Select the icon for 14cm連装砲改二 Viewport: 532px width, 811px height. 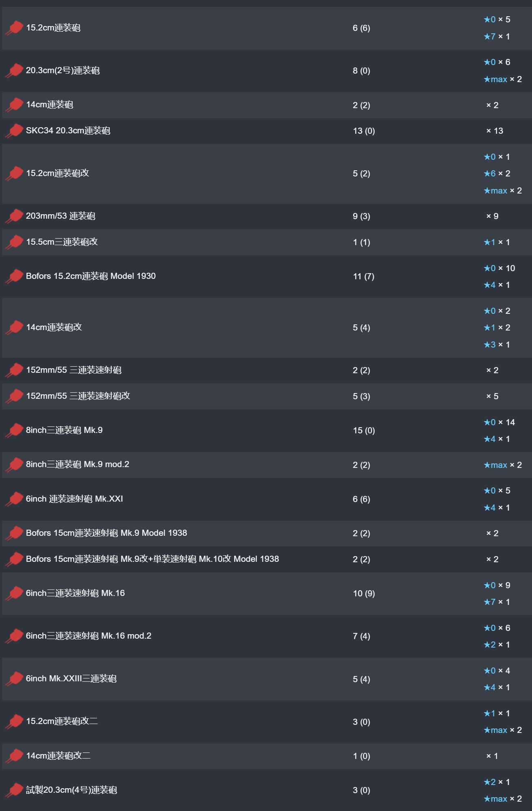(x=14, y=756)
